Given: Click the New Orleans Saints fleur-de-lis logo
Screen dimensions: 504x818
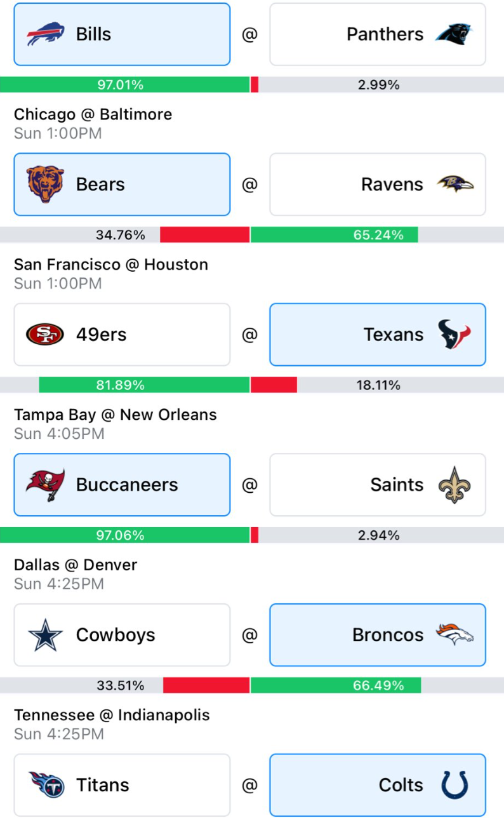Looking at the screenshot, I should tap(454, 485).
